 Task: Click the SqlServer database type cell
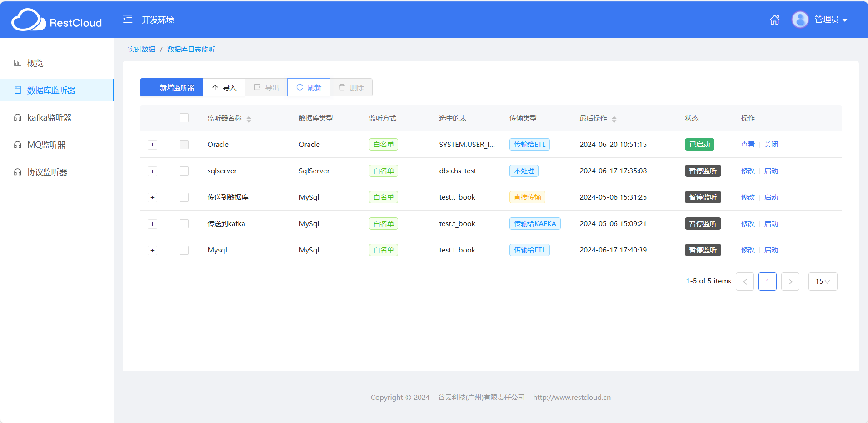pyautogui.click(x=314, y=171)
